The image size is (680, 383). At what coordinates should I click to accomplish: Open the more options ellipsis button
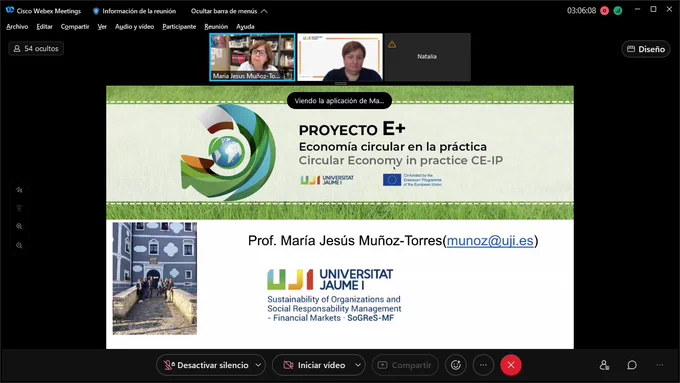click(x=483, y=365)
